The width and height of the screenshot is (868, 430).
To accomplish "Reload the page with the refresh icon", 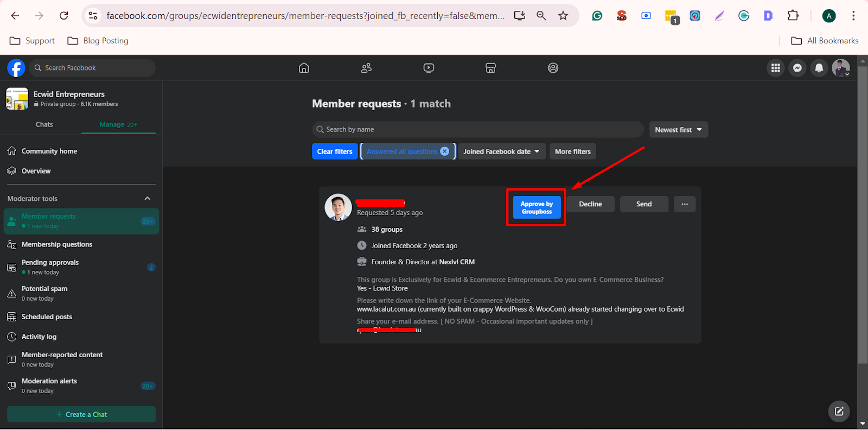I will pyautogui.click(x=64, y=16).
